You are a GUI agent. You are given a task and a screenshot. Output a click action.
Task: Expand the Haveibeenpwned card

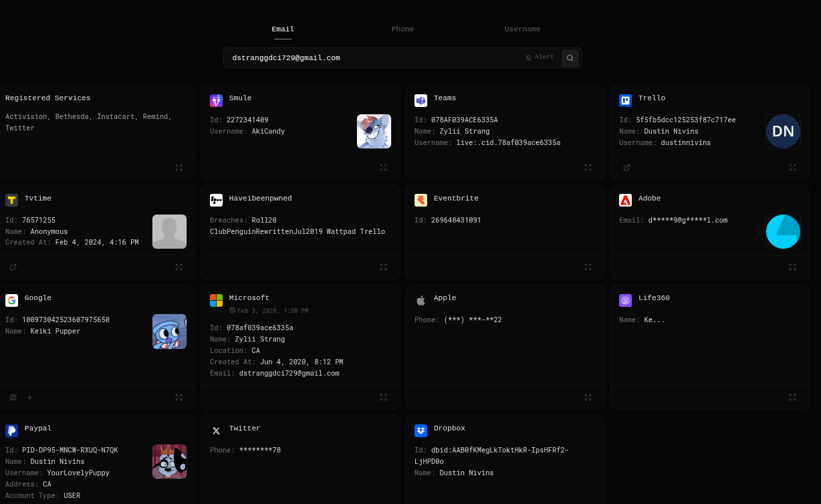383,267
